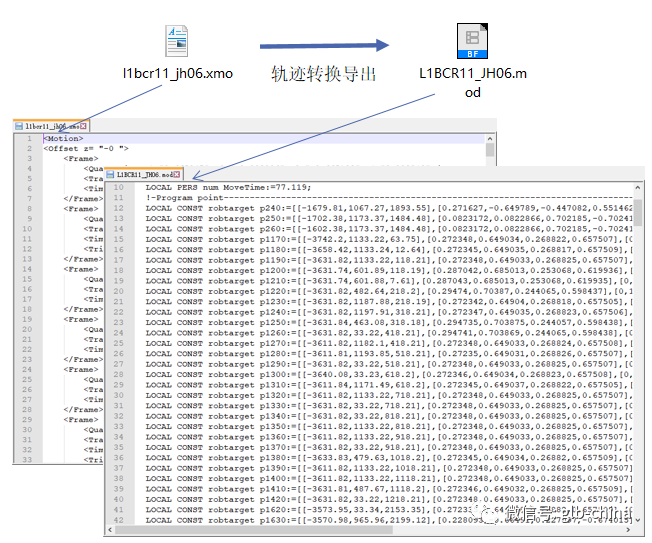This screenshot has height=543, width=652.
Task: Click the robtarget p1320 line
Action: point(389,395)
